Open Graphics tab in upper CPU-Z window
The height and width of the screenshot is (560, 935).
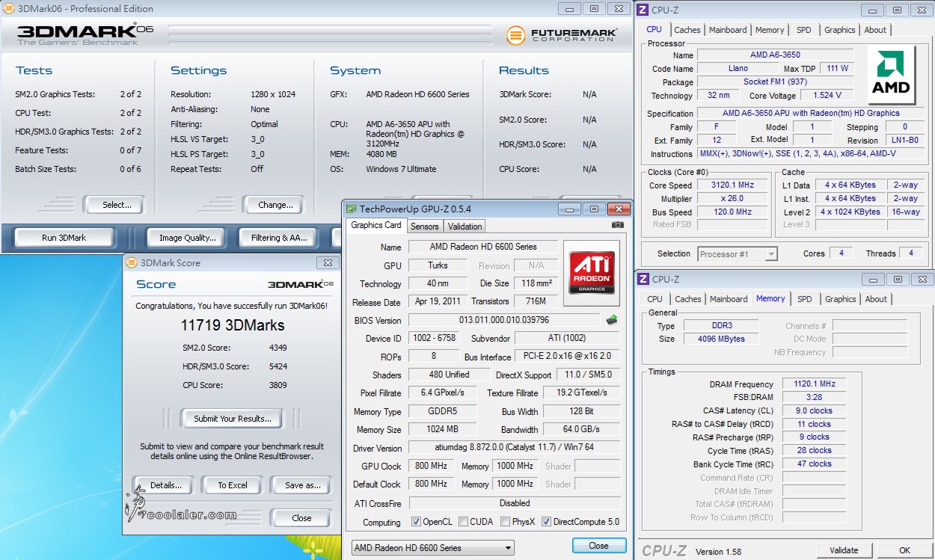click(x=839, y=30)
